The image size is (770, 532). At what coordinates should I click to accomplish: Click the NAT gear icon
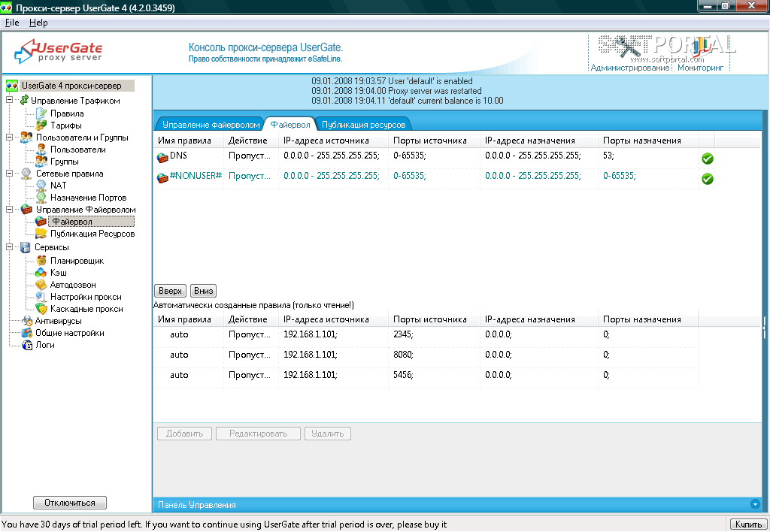[42, 185]
